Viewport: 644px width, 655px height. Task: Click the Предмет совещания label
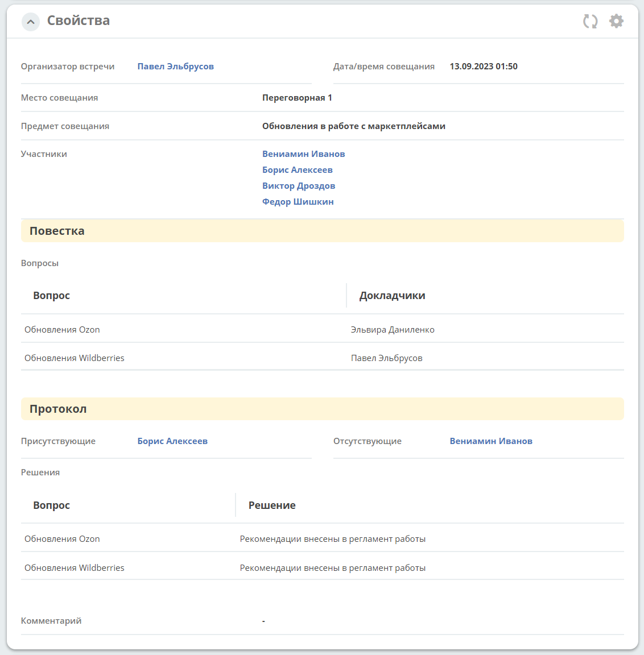coord(65,126)
